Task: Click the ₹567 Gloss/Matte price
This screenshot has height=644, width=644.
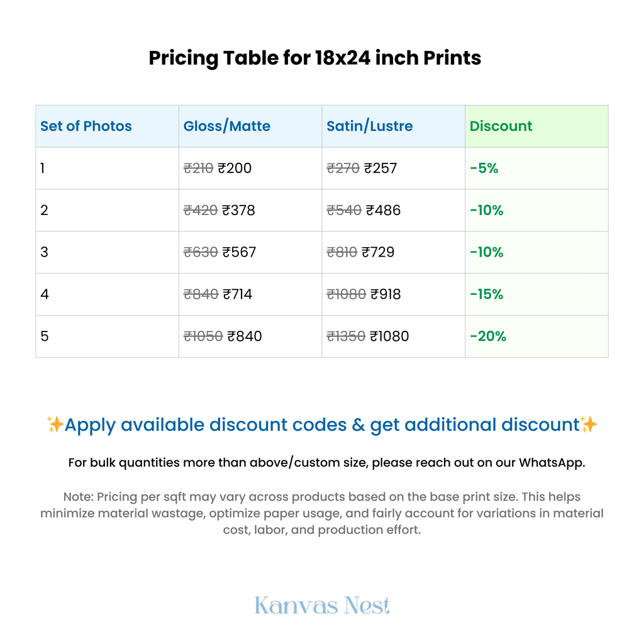Action: 239,252
